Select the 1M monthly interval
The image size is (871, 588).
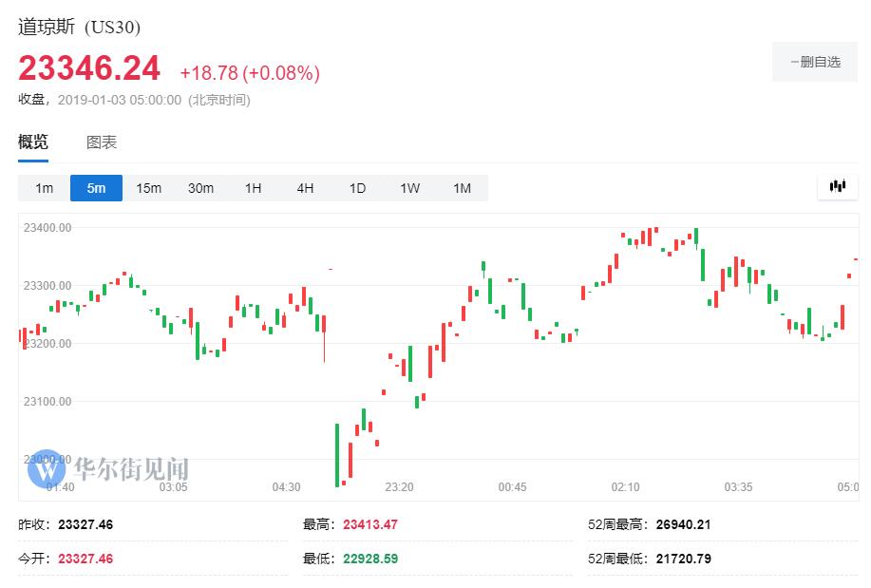(x=462, y=188)
